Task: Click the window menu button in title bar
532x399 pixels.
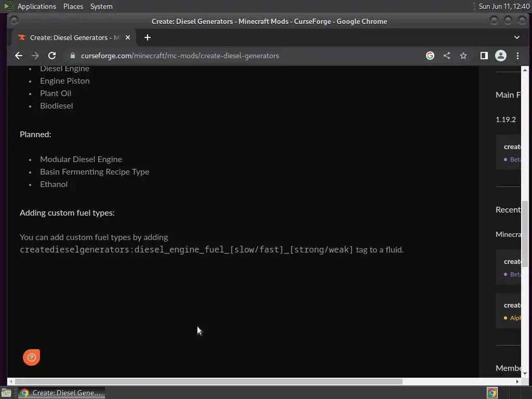Action: point(14,21)
